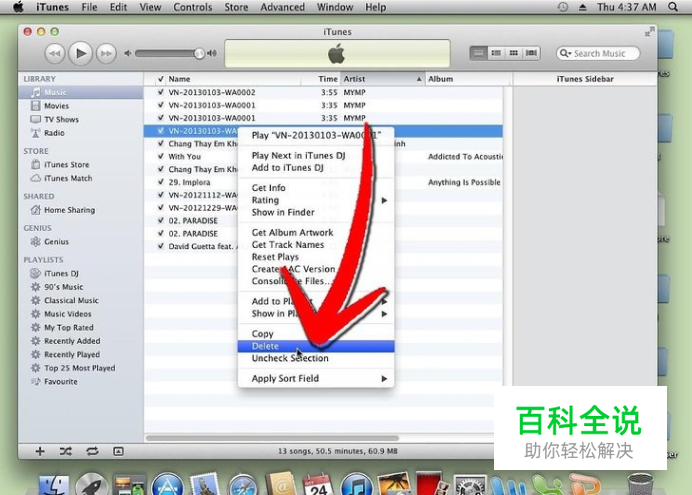Toggle shuffle button at bottom bar
Screen dimensions: 692x495
tap(66, 451)
